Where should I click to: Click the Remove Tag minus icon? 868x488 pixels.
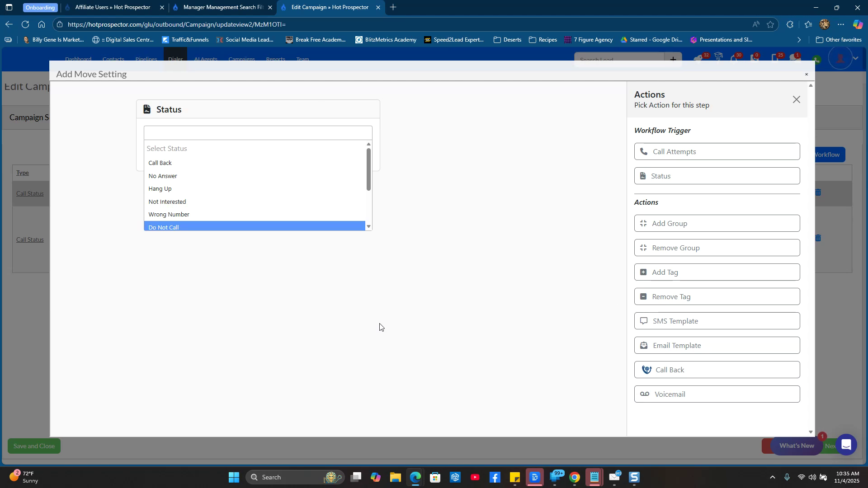click(643, 297)
